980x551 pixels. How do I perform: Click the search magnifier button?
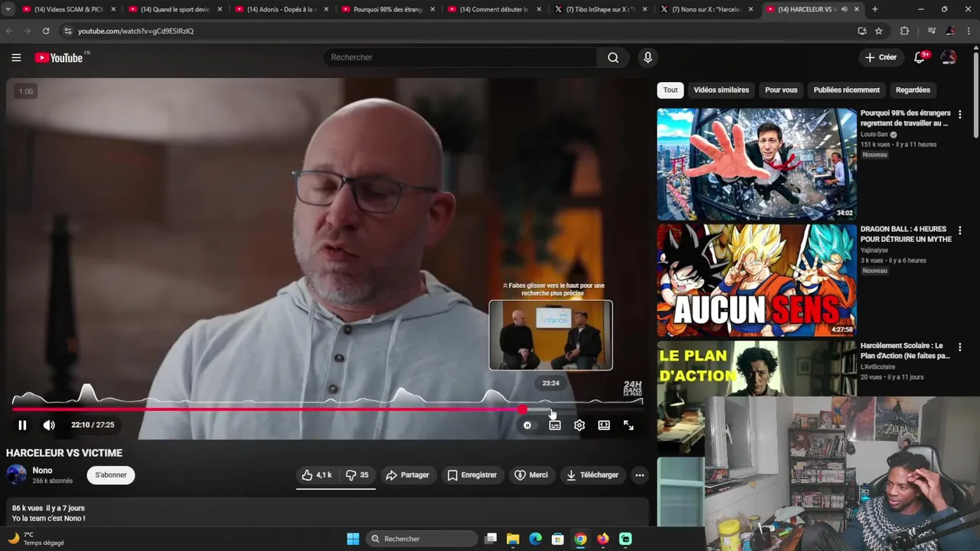pos(613,57)
